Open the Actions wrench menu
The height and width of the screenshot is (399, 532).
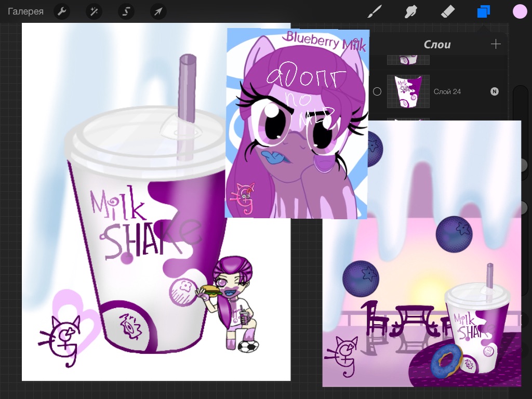tap(62, 11)
